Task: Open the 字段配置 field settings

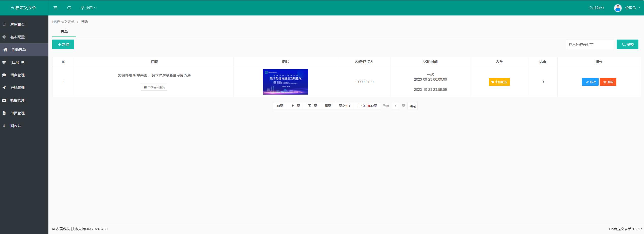Action: coord(499,82)
